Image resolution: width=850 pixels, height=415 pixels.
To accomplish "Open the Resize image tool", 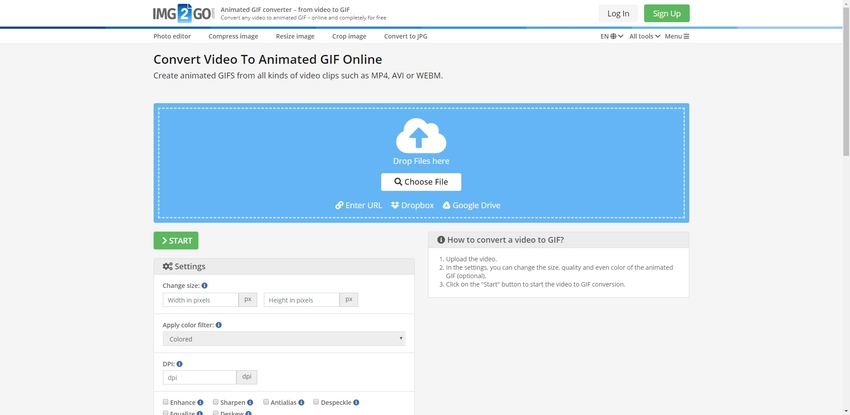I will (295, 36).
